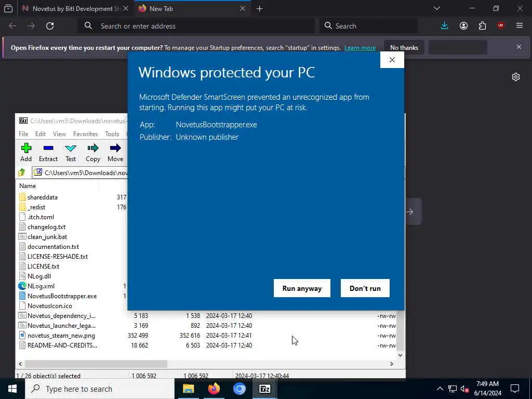Sort 7-Zip list by Name column
Viewport: 532px width, 399px height.
point(28,185)
